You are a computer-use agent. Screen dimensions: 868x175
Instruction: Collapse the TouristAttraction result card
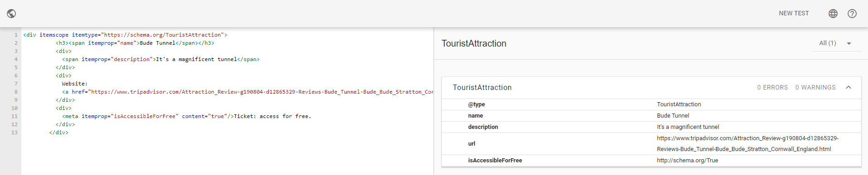[x=849, y=87]
